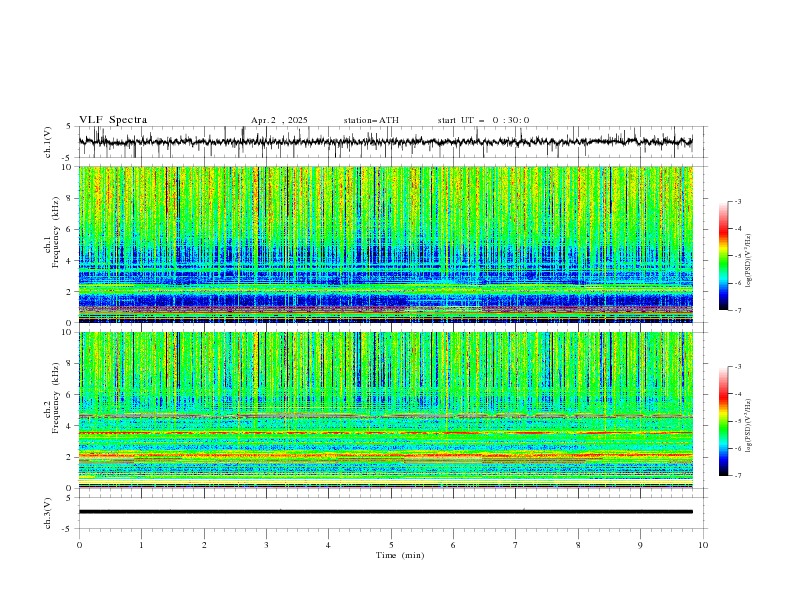The image size is (792, 612).
Task: Click the "-5" label on the ch.1 color bar
Action: (x=738, y=256)
